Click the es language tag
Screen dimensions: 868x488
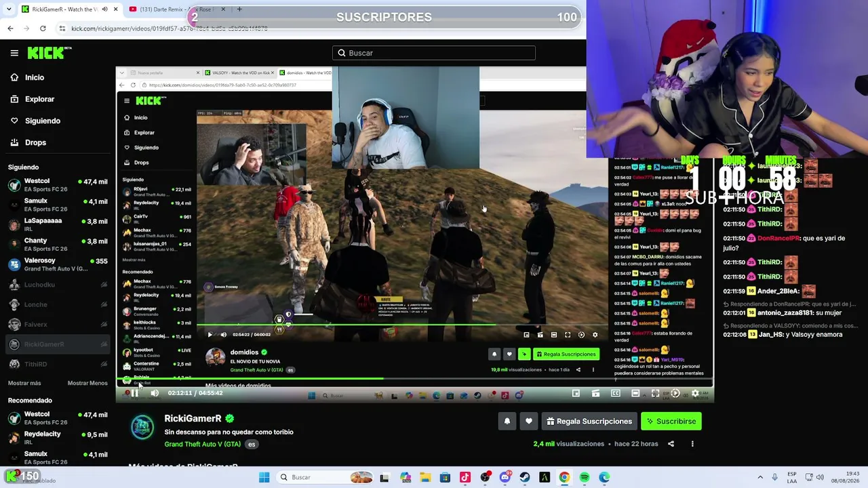252,444
